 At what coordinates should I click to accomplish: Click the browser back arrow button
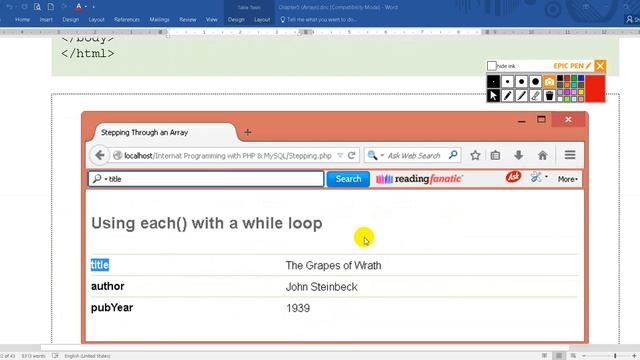pos(99,155)
